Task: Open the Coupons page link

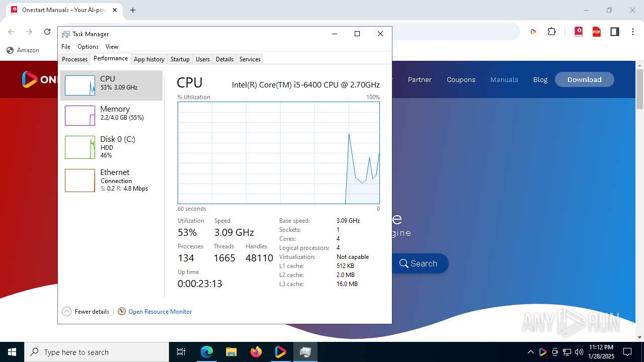Action: pyautogui.click(x=461, y=79)
